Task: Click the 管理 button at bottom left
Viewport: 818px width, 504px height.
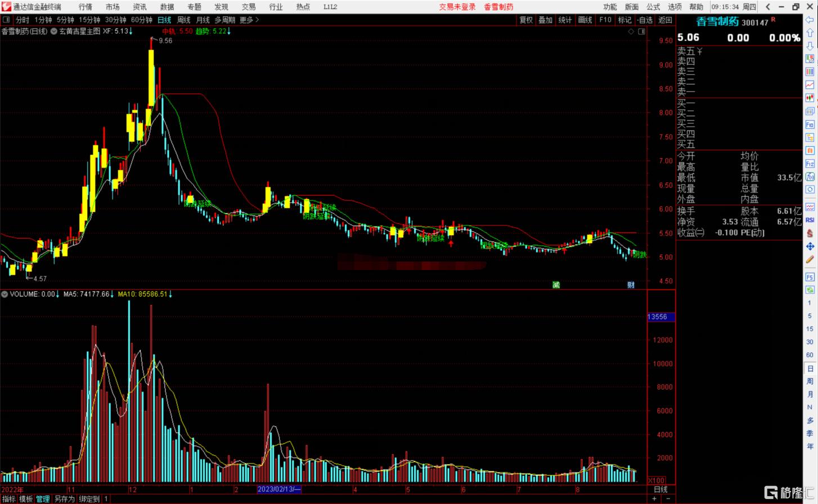Action: [43, 499]
